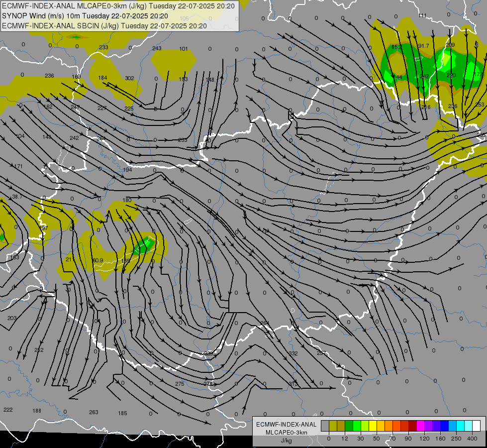Click the white swatch at the legend end

(x=477, y=426)
